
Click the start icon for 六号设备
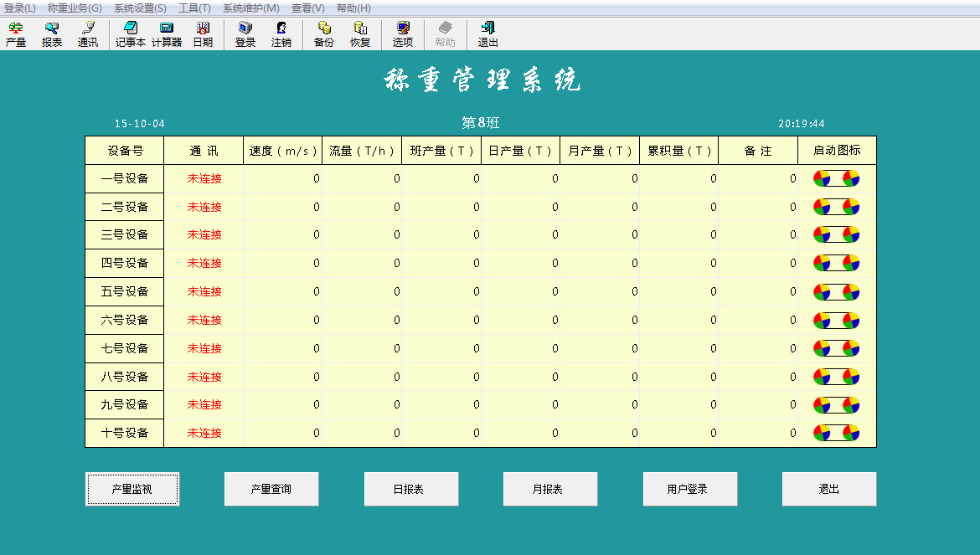pyautogui.click(x=836, y=321)
